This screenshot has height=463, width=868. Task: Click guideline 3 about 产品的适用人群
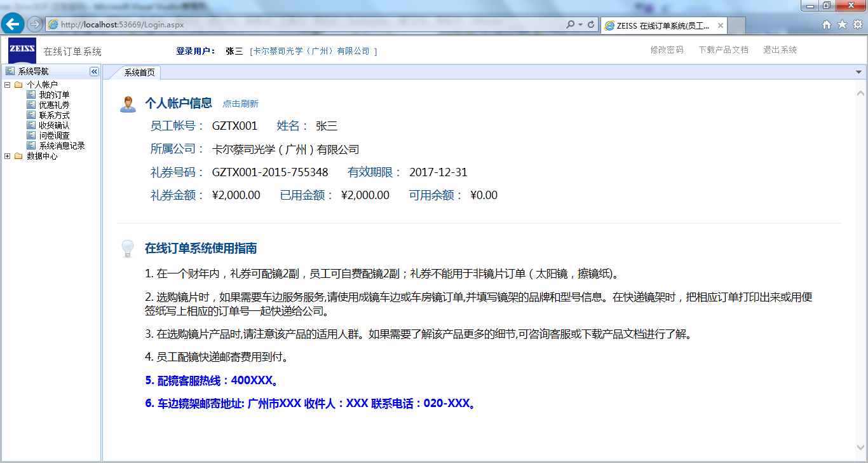pyautogui.click(x=418, y=334)
